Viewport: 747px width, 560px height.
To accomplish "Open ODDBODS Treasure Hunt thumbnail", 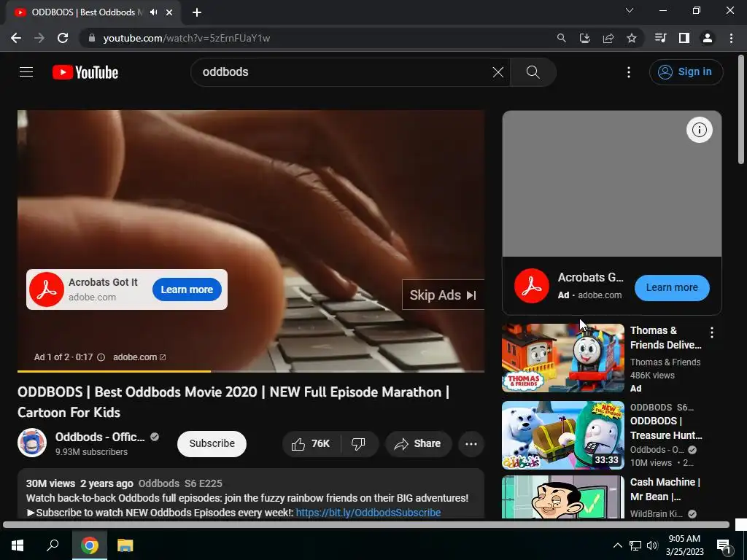I will pyautogui.click(x=563, y=435).
